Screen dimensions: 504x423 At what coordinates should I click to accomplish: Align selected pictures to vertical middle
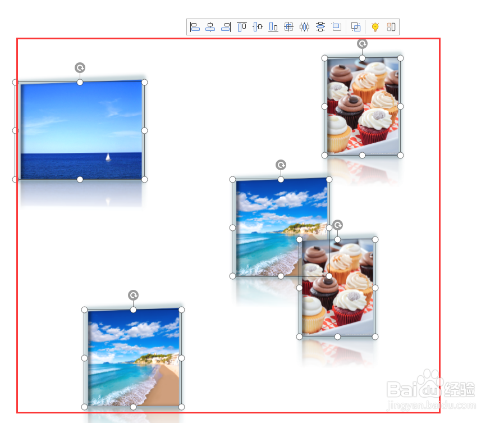[258, 27]
